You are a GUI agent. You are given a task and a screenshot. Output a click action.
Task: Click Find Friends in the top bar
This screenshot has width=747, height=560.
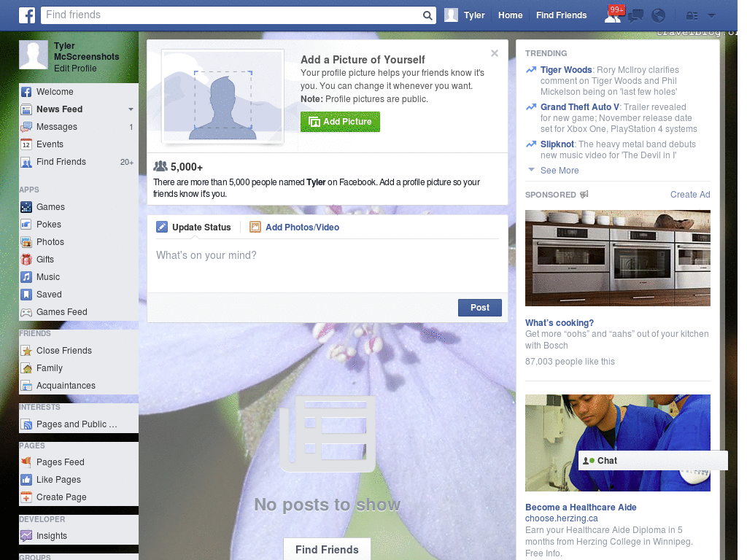pos(561,15)
